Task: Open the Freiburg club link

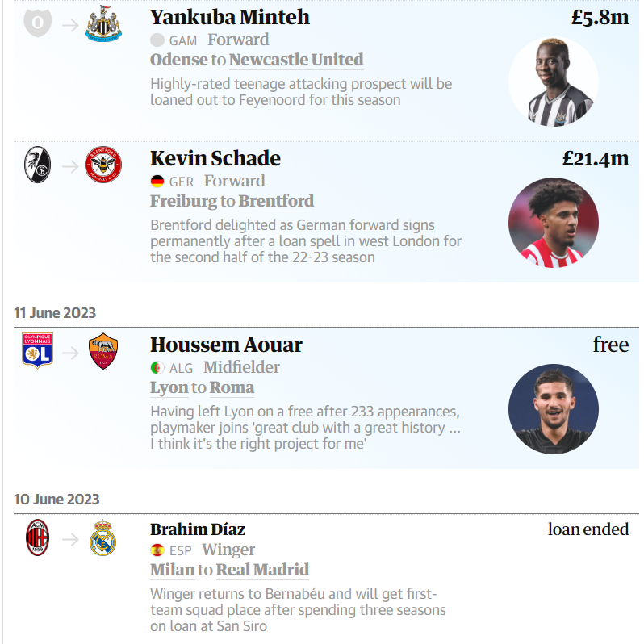Action: click(x=183, y=201)
